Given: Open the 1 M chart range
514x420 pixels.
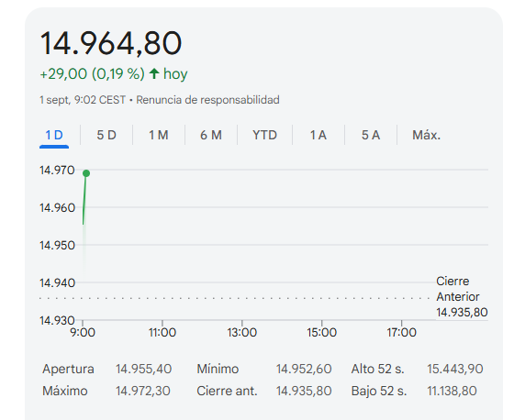Looking at the screenshot, I should point(159,135).
